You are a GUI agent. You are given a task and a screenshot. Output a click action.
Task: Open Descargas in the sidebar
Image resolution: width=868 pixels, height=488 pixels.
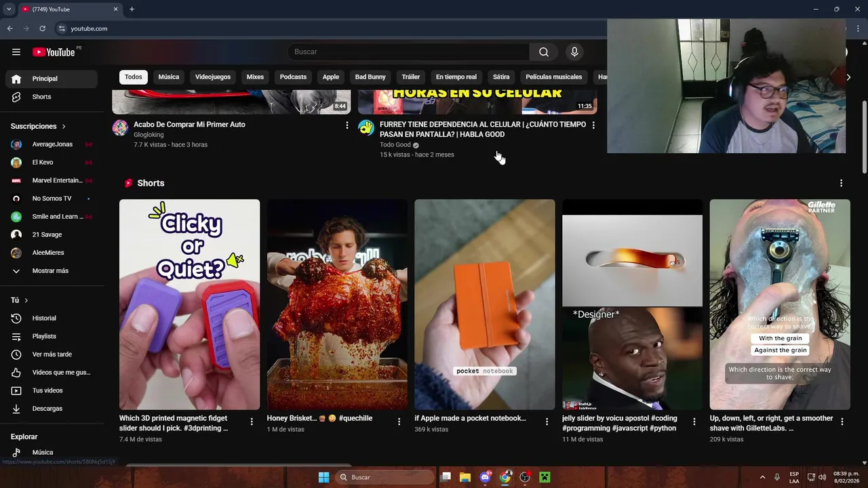click(52, 409)
